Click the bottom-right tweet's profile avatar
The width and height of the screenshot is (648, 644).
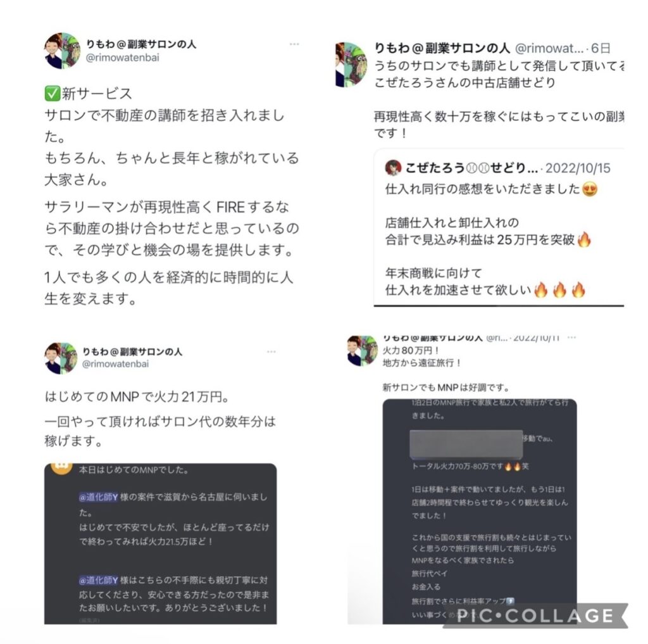[363, 351]
